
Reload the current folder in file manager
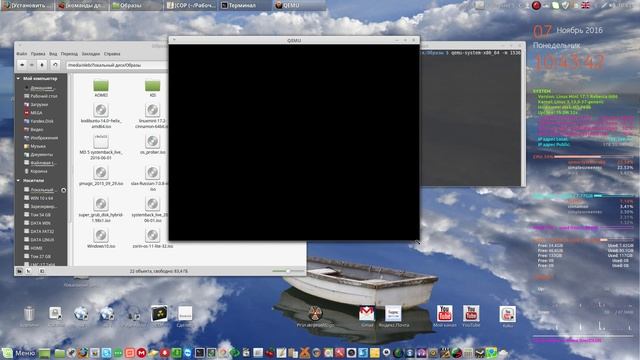[55, 65]
